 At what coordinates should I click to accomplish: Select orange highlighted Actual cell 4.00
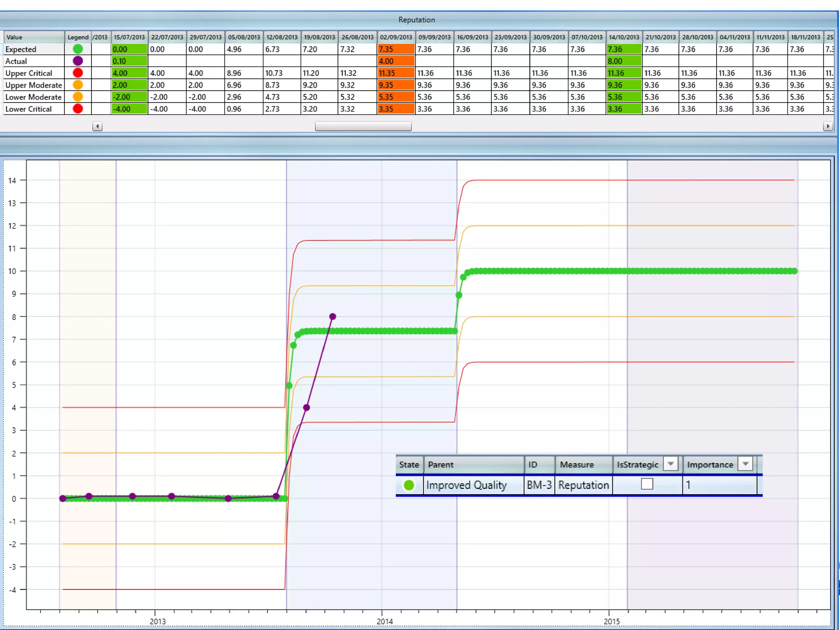pyautogui.click(x=395, y=61)
